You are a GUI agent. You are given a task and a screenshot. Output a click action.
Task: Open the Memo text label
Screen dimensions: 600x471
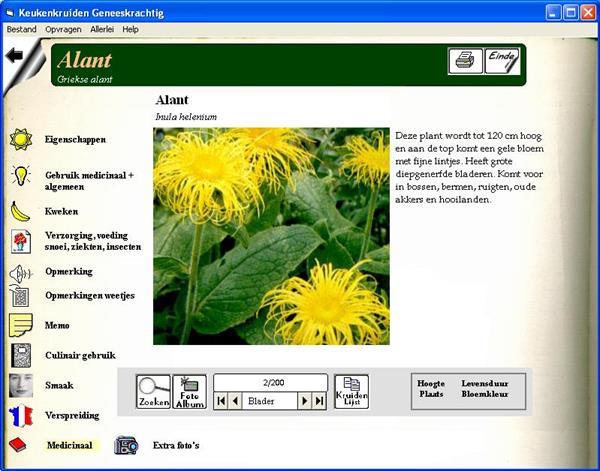point(57,325)
